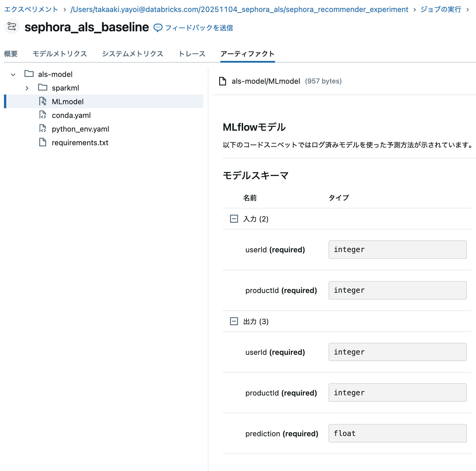Viewport: 476px width, 471px height.
Task: Select requirements.txt in the artifact tree
Action: [x=80, y=143]
